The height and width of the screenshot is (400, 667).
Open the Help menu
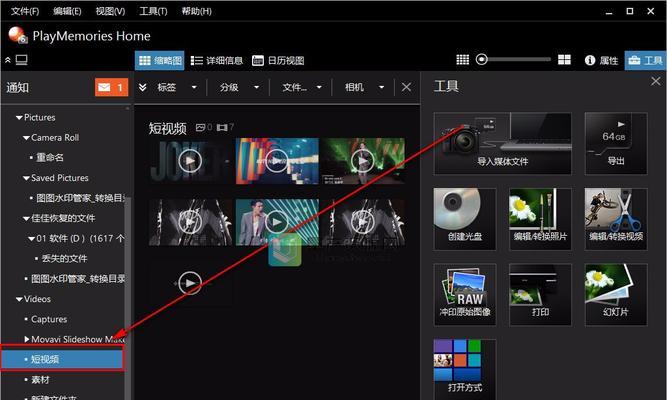[x=197, y=11]
